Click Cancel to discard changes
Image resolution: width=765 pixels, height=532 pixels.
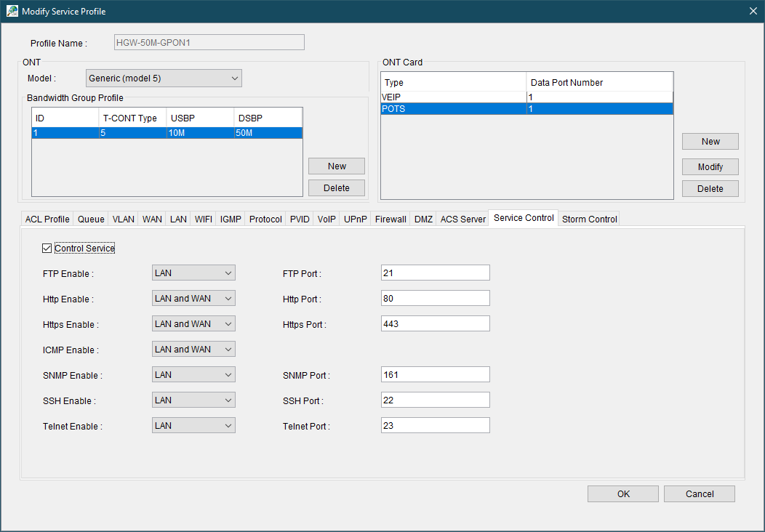(699, 494)
